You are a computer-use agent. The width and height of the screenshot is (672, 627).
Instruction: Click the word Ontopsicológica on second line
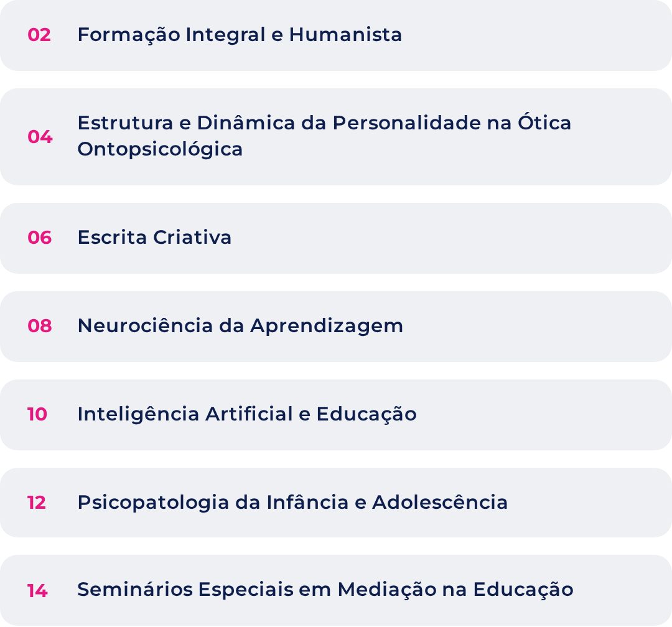160,150
